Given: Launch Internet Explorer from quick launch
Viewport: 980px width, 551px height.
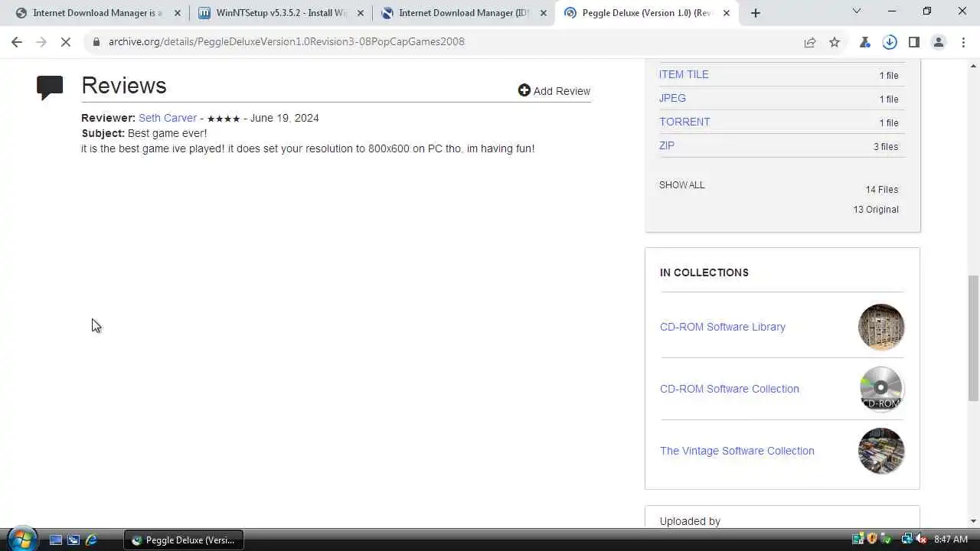Looking at the screenshot, I should pos(91,540).
